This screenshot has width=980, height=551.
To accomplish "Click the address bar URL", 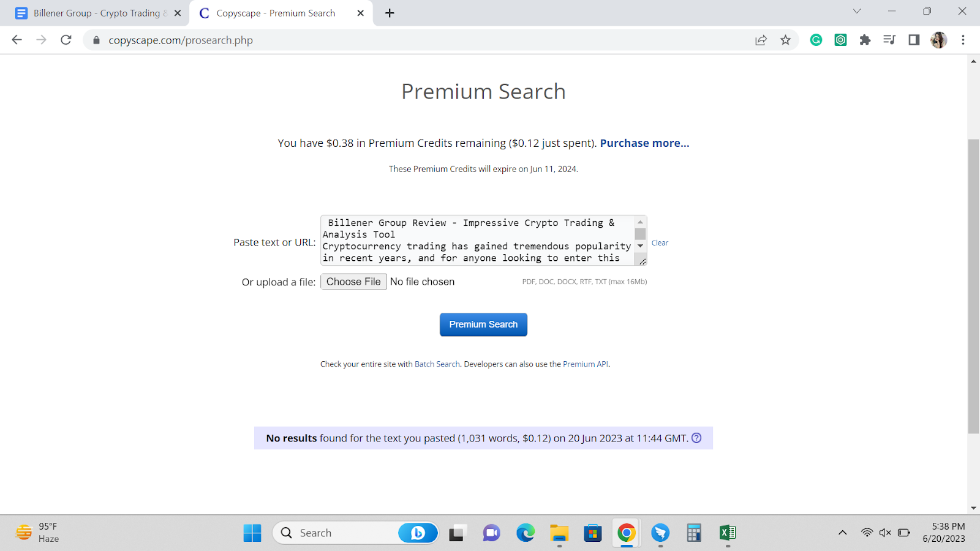I will coord(181,40).
